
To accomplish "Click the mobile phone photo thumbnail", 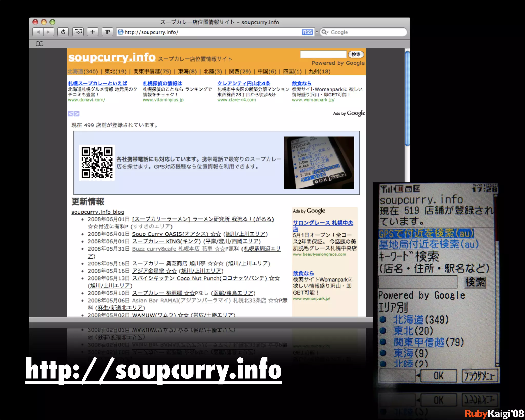I will [319, 163].
